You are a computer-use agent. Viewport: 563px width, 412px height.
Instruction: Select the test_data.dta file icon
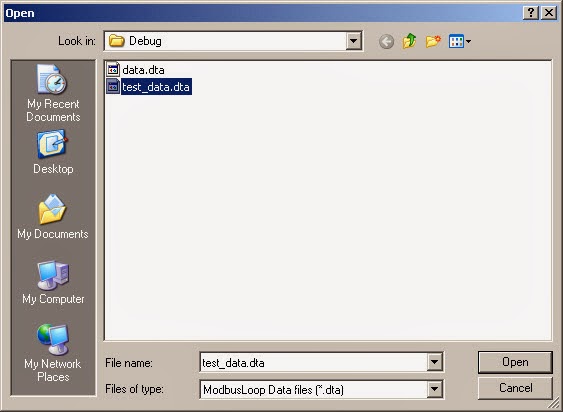tap(113, 86)
